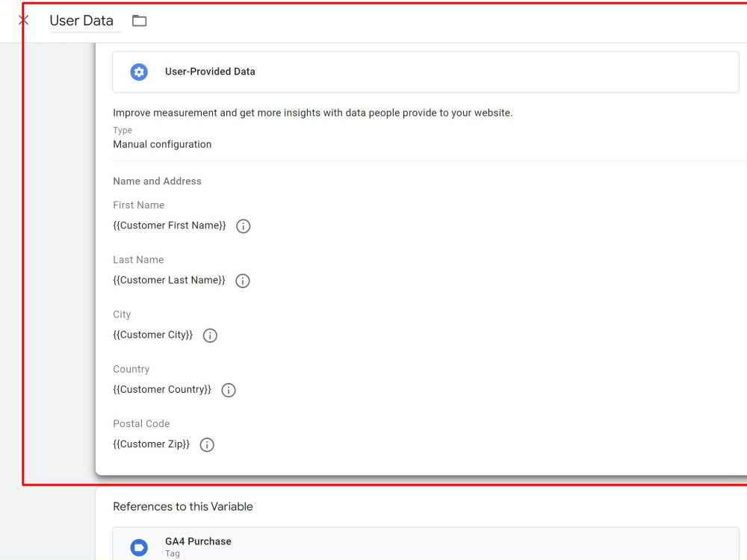This screenshot has width=747, height=560.
Task: Edit the User Data variable name
Action: point(81,20)
